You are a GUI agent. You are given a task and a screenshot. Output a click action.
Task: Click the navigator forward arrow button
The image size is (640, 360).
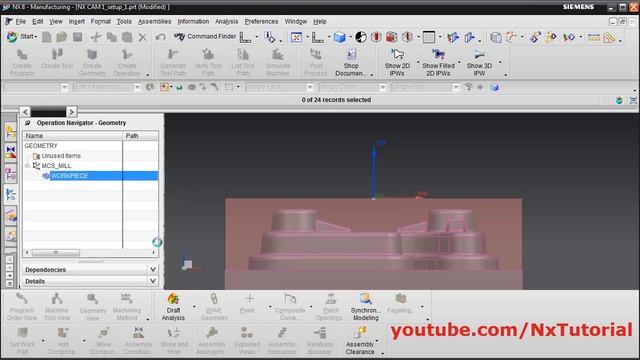click(71, 111)
